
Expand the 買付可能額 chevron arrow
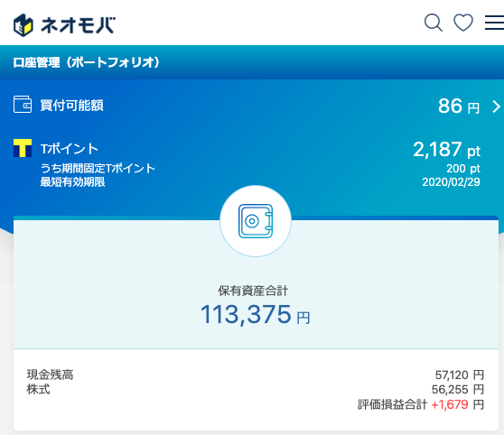[x=496, y=106]
